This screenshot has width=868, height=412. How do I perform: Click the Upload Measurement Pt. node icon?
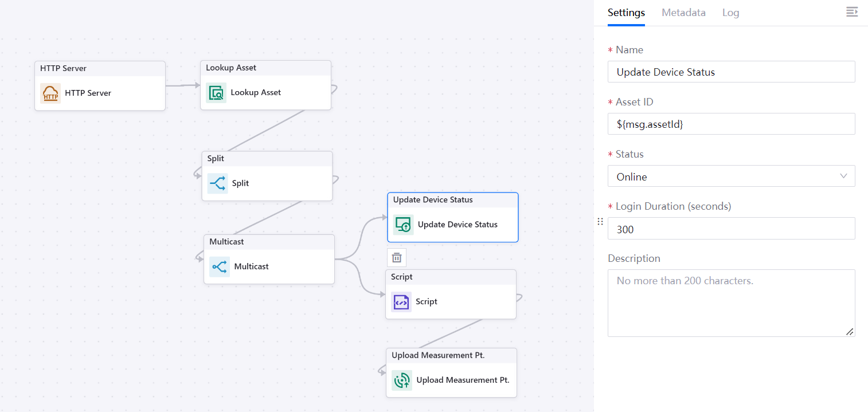[402, 380]
